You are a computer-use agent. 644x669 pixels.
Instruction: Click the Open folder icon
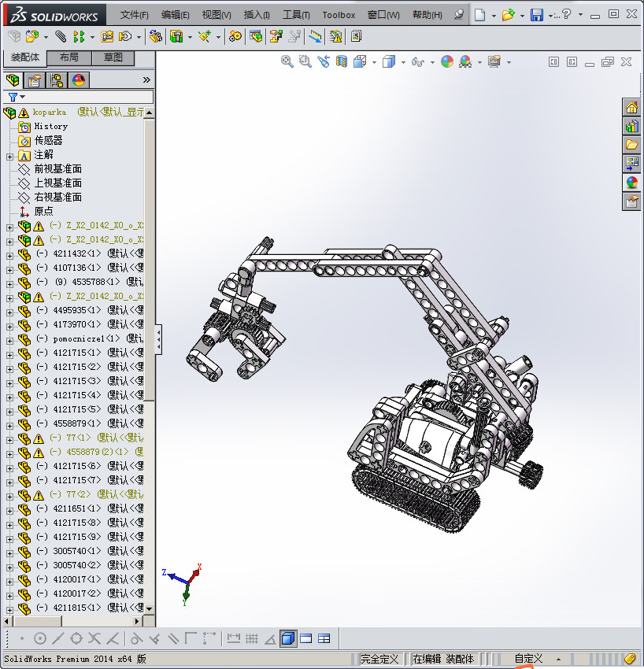[x=508, y=15]
